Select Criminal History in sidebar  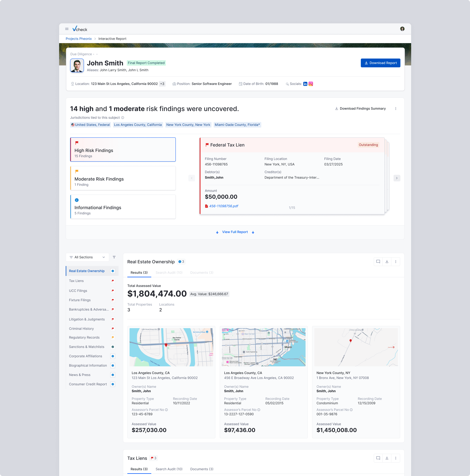coord(81,329)
